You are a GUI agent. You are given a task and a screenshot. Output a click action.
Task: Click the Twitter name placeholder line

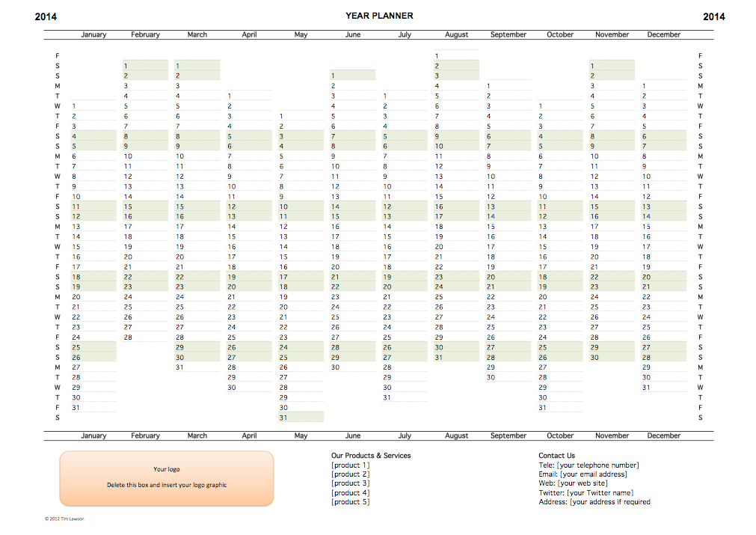586,493
